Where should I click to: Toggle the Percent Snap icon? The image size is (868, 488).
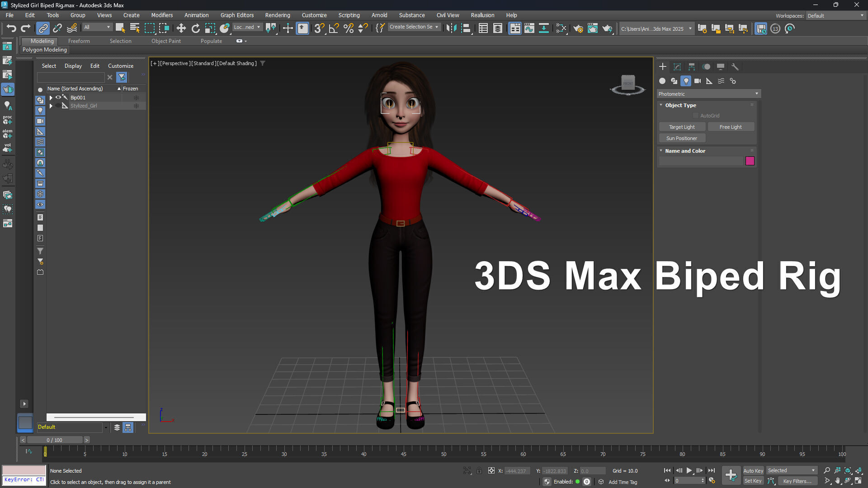pyautogui.click(x=348, y=28)
